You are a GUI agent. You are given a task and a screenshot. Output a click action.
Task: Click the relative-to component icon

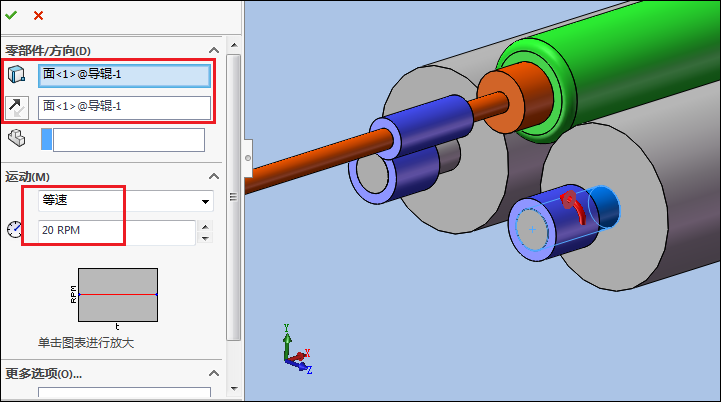[x=17, y=138]
